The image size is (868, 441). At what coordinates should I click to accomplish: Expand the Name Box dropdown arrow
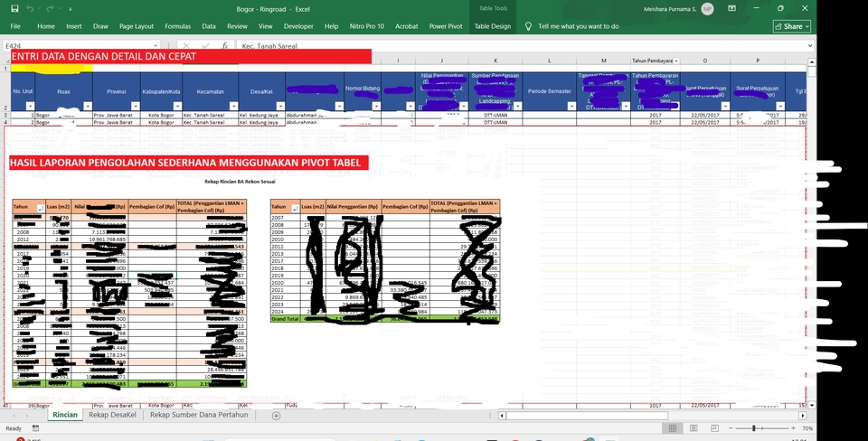156,46
